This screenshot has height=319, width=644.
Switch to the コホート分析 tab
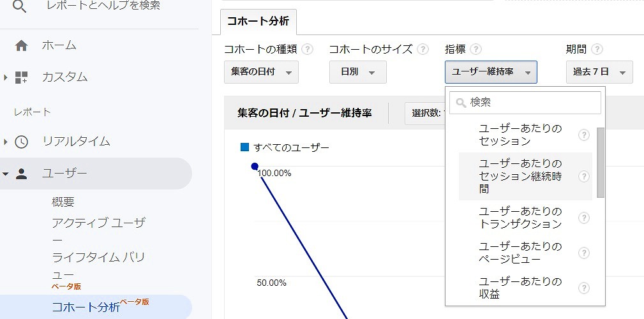pyautogui.click(x=258, y=21)
